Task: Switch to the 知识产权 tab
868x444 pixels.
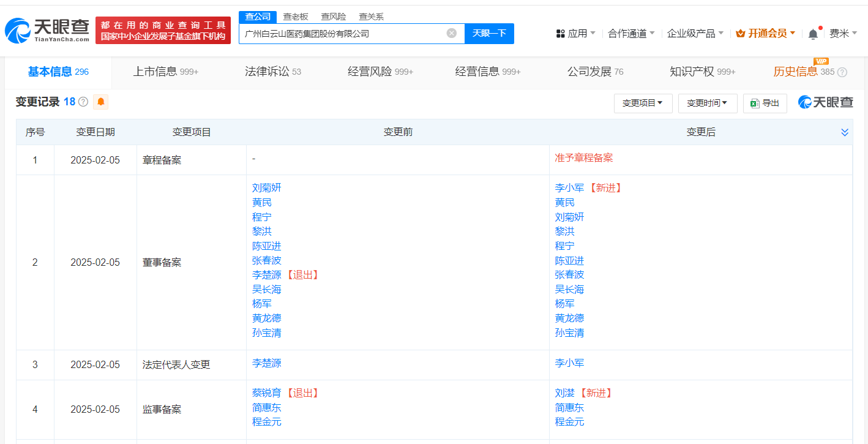Action: point(702,72)
